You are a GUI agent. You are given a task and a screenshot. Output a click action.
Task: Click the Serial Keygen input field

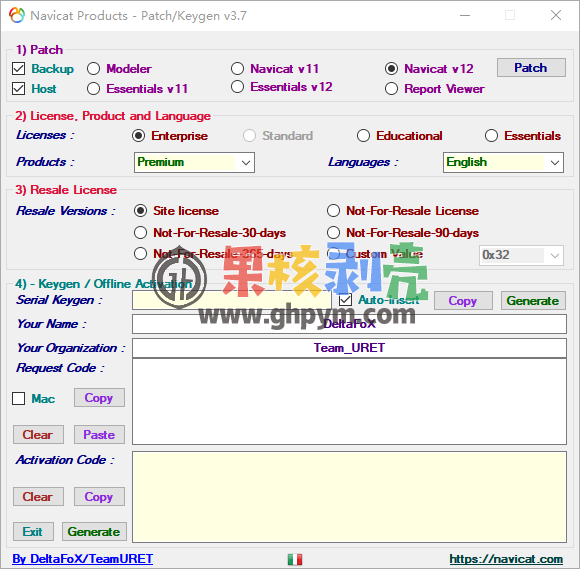point(232,300)
